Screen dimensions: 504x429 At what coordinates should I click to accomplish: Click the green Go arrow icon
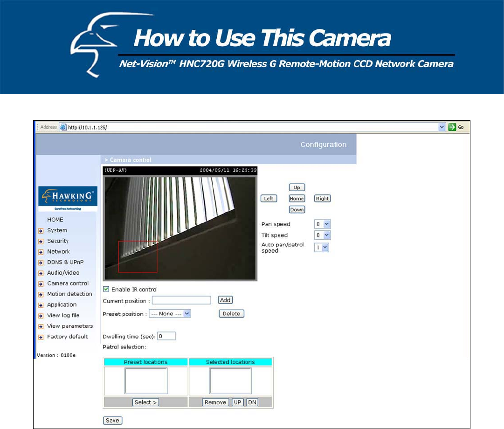coord(452,127)
